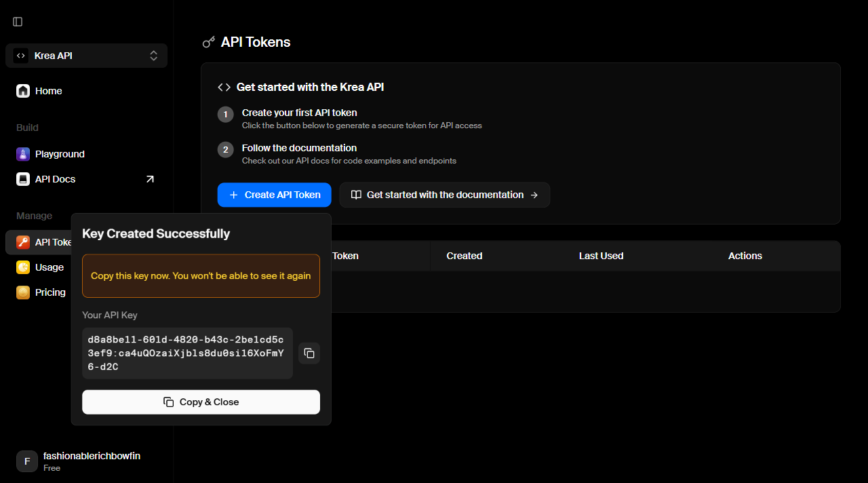The image size is (868, 483).
Task: Open the Playground page
Action: pyautogui.click(x=86, y=154)
